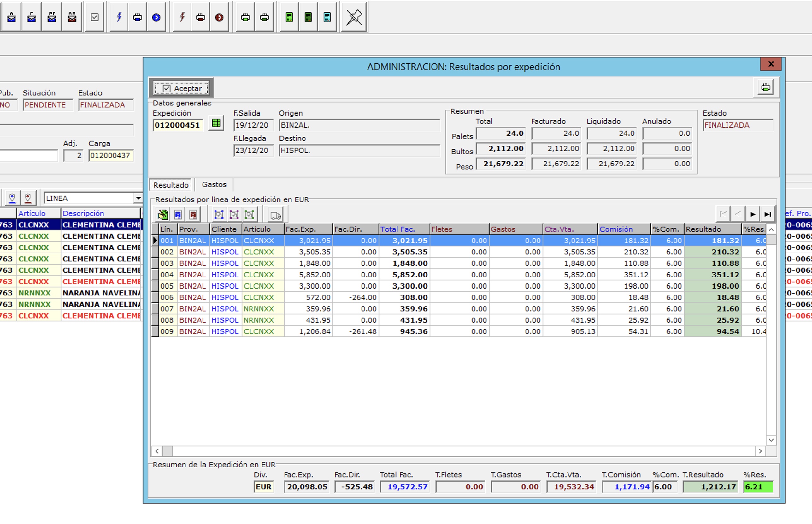The image size is (812, 524).
Task: Jump to last record arrow
Action: coord(768,214)
